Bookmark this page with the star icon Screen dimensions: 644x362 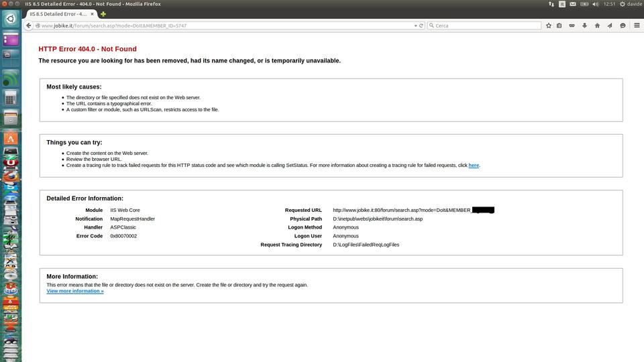[x=549, y=25]
